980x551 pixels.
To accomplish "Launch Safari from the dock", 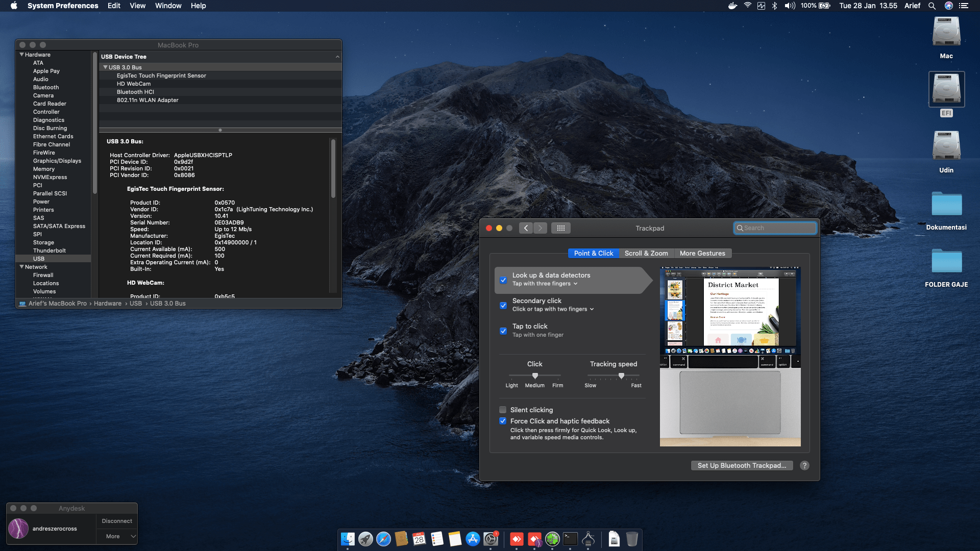I will pyautogui.click(x=383, y=539).
